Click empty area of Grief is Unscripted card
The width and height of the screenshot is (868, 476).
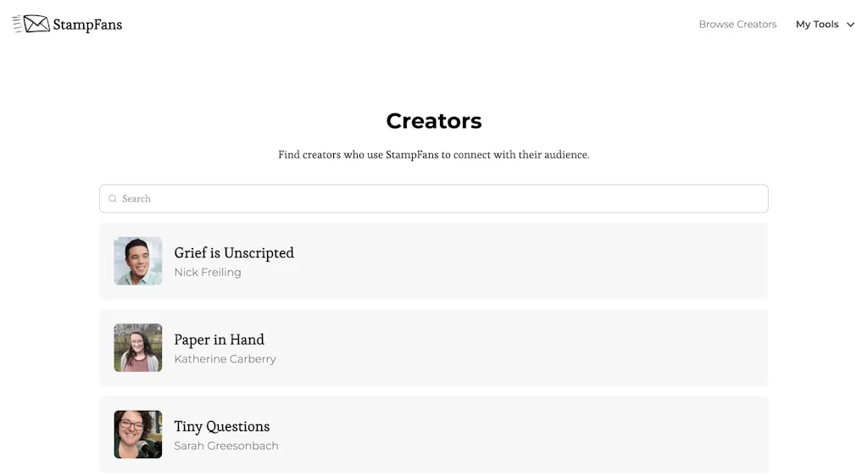[551, 261]
